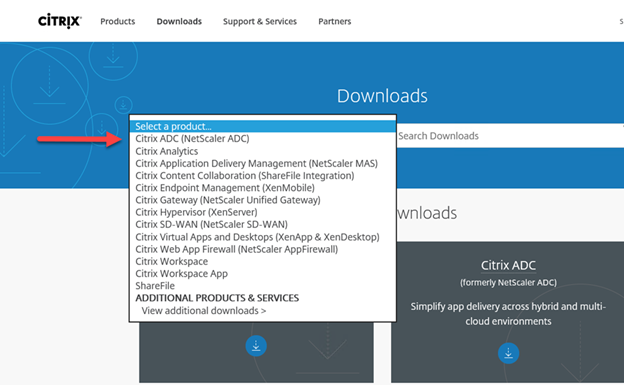Focus the Search Downloads field
Viewport: 624px width, 385px height.
click(x=510, y=136)
